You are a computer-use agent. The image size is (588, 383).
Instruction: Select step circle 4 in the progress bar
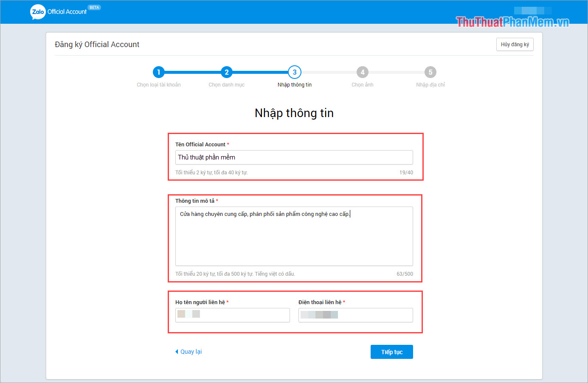(x=363, y=72)
